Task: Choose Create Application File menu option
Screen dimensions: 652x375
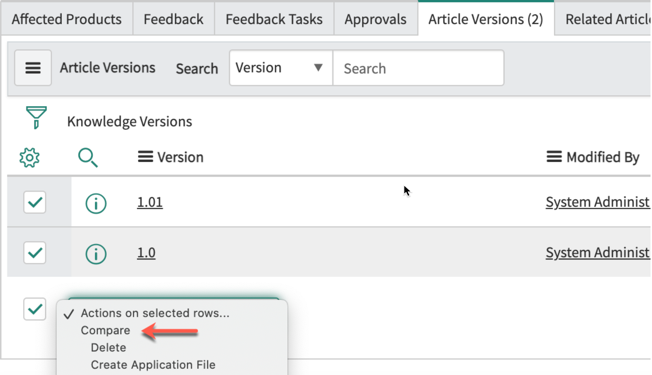Action: 153,365
